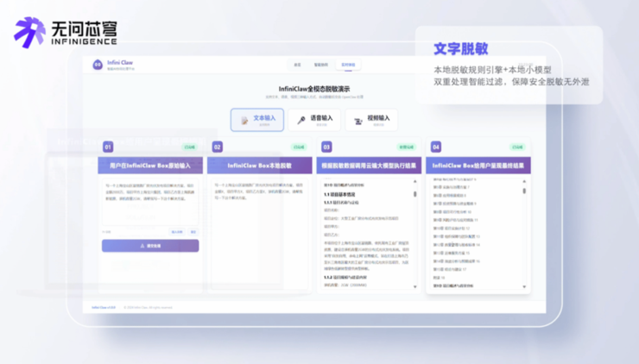This screenshot has height=364, width=639.
Task: Click scroll-up arrow in panel 04
Action: click(x=524, y=182)
